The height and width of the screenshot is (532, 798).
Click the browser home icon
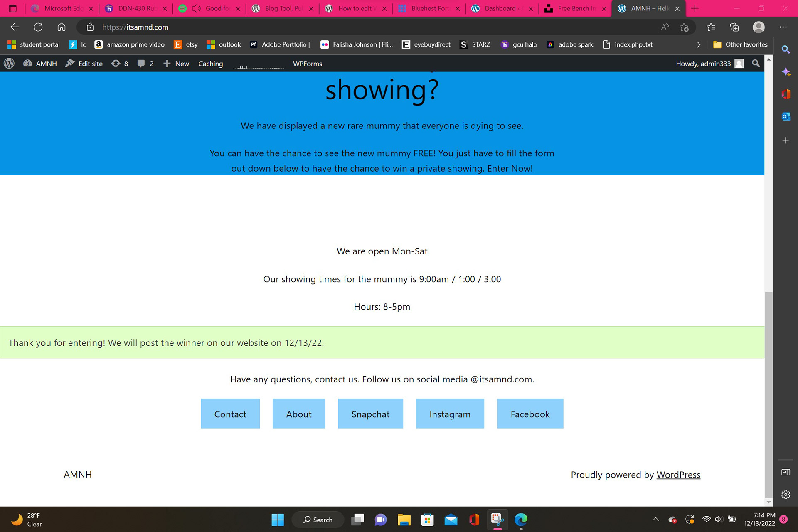click(62, 27)
